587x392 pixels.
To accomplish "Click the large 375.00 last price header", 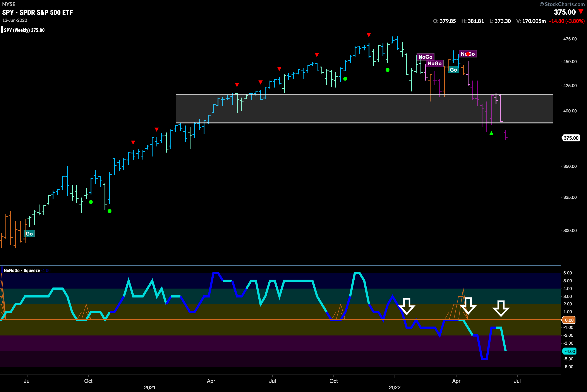I will point(565,12).
